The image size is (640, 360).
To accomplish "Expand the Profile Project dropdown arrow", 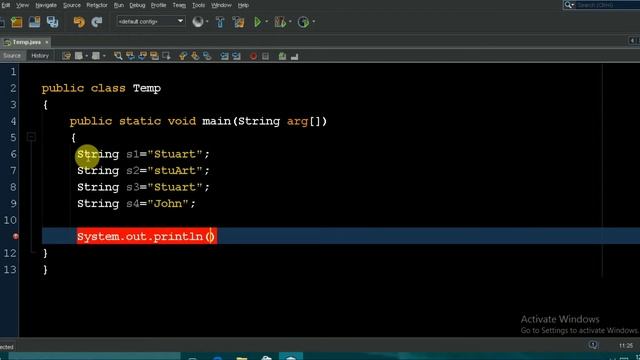I will click(313, 22).
